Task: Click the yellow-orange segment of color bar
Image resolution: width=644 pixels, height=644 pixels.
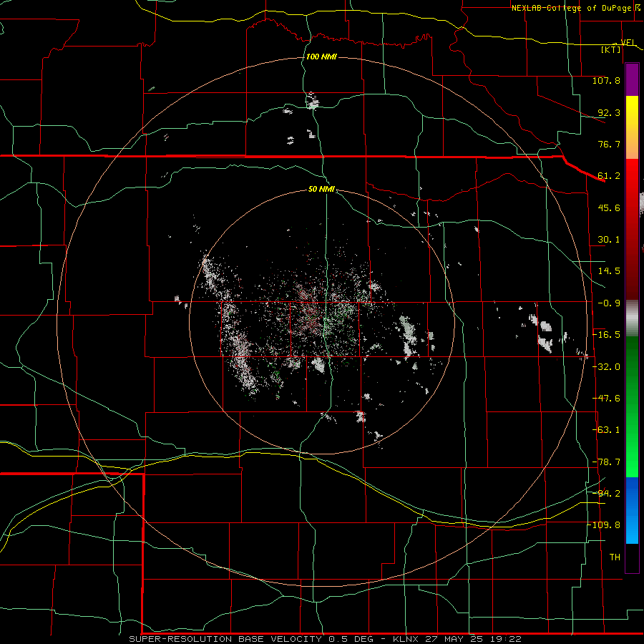Action: pos(632,127)
